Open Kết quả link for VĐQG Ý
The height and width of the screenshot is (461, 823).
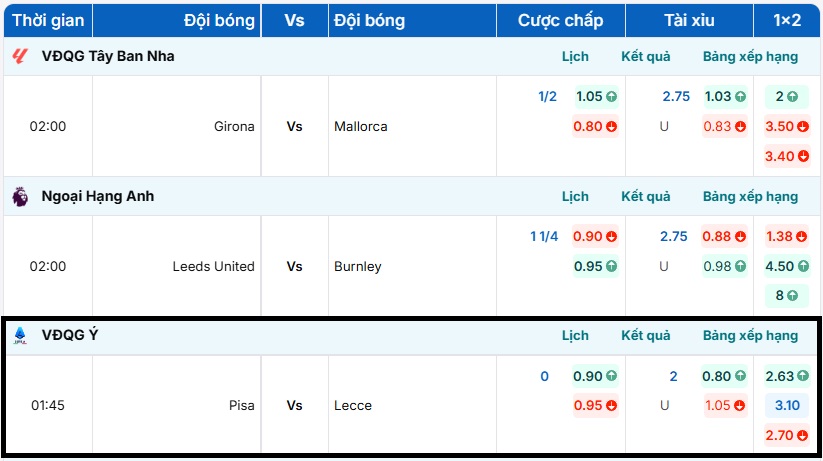(646, 336)
